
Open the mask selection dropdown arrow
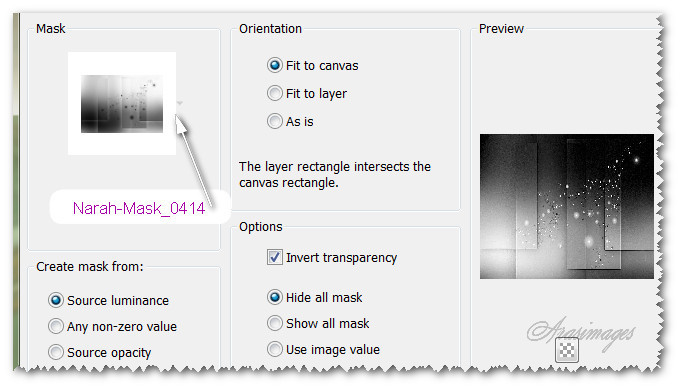pyautogui.click(x=179, y=103)
